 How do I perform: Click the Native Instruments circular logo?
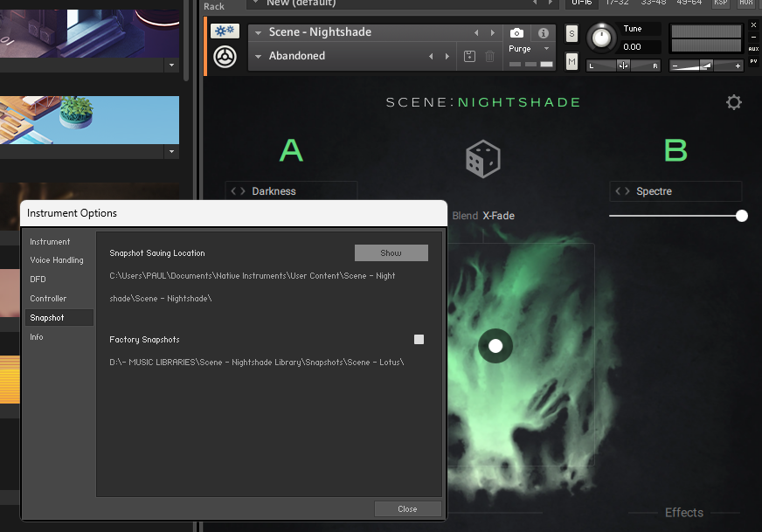pos(225,57)
